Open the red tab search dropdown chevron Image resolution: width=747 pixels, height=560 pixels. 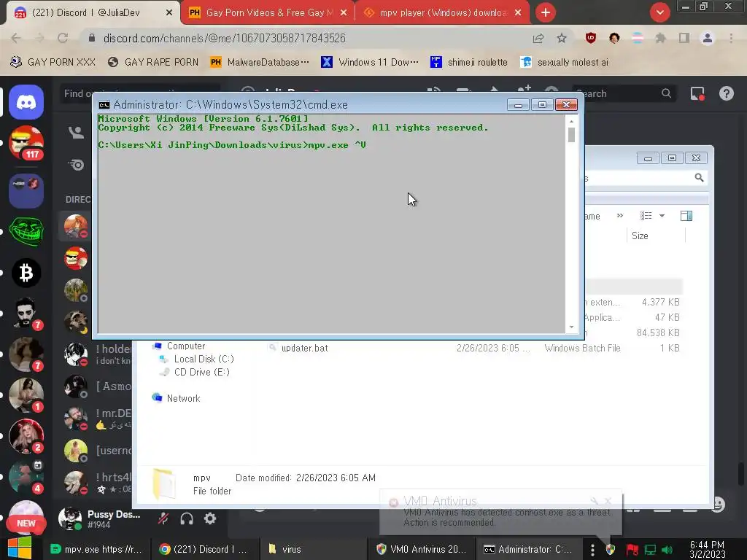click(659, 12)
